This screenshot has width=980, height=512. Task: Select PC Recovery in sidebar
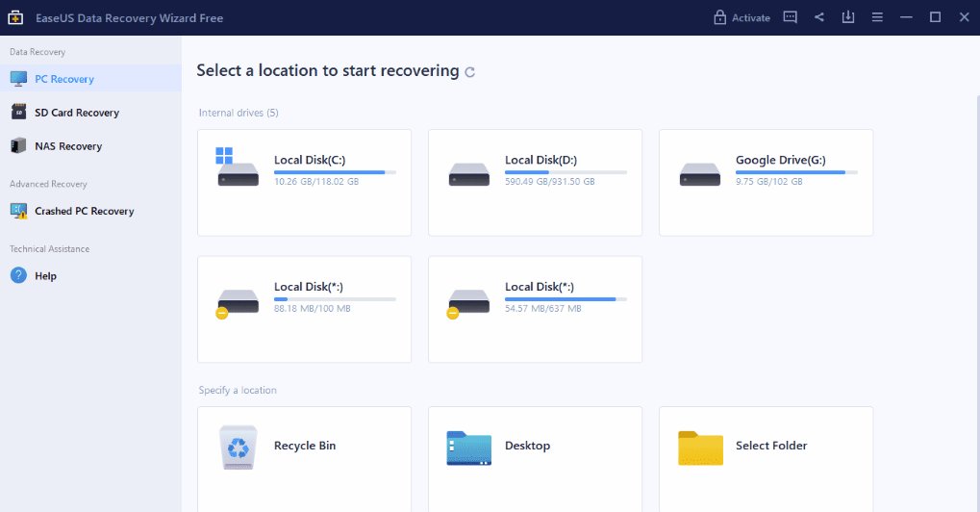point(90,79)
